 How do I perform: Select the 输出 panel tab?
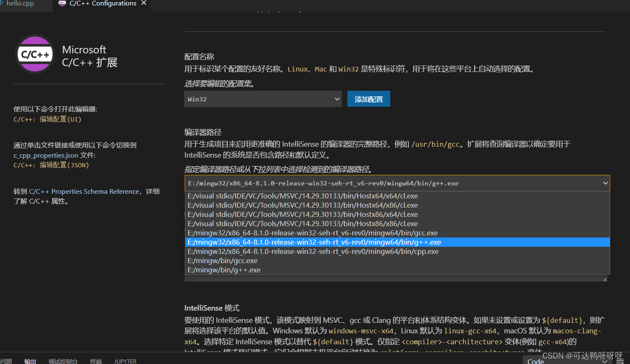pyautogui.click(x=30, y=361)
